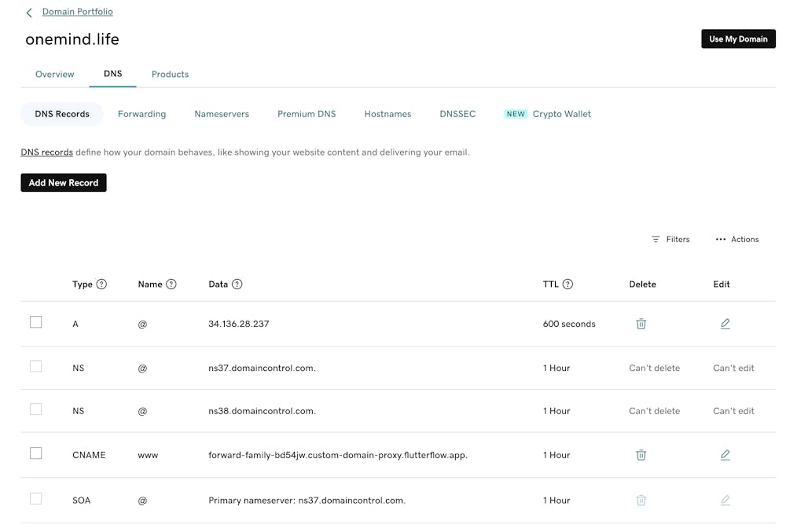Click the Add New Record button
The height and width of the screenshot is (532, 786).
click(x=64, y=183)
